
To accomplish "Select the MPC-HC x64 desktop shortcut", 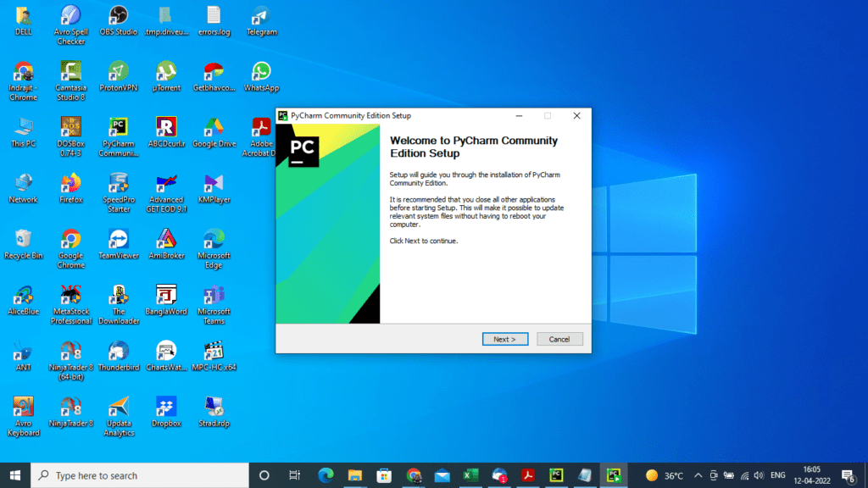I will pyautogui.click(x=214, y=357).
